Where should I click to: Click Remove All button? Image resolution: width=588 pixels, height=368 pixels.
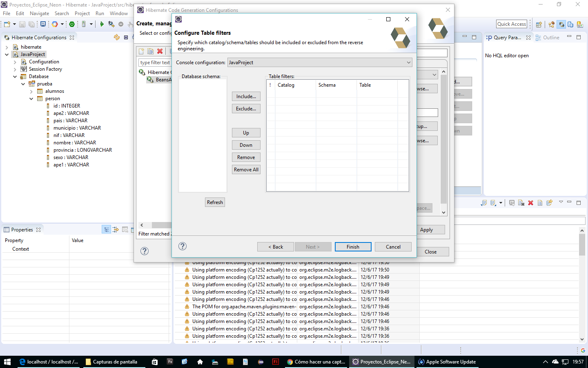pyautogui.click(x=246, y=170)
